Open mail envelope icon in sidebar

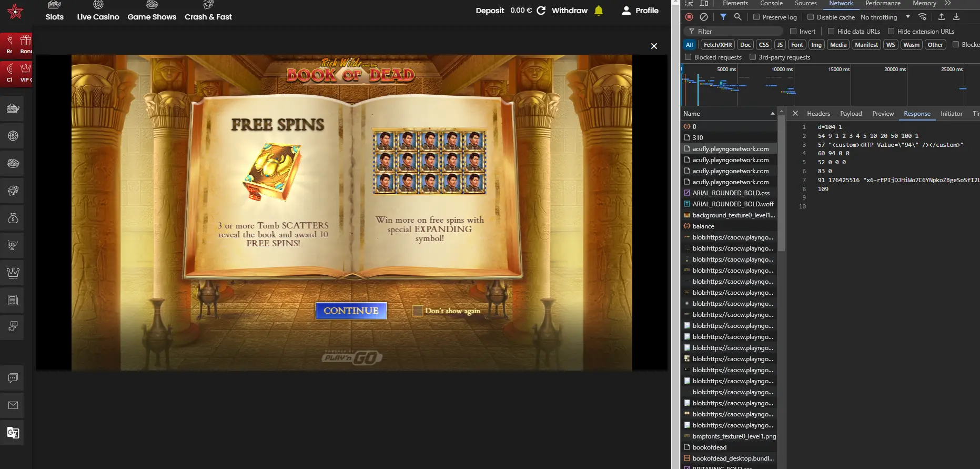tap(13, 405)
